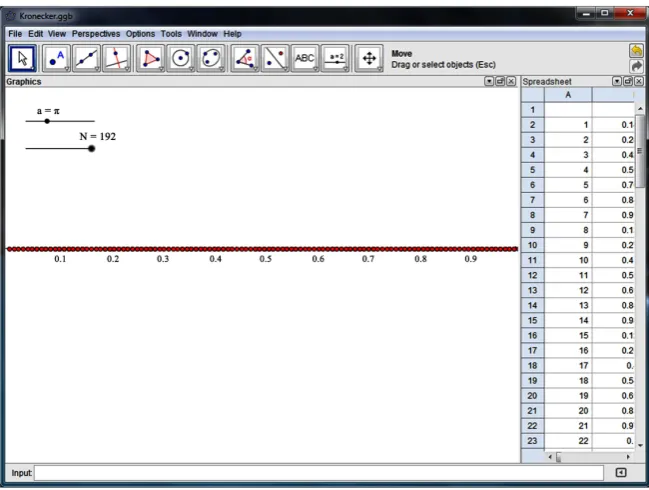Click spreadsheet up arrow on vertical scrollbar

coord(640,108)
